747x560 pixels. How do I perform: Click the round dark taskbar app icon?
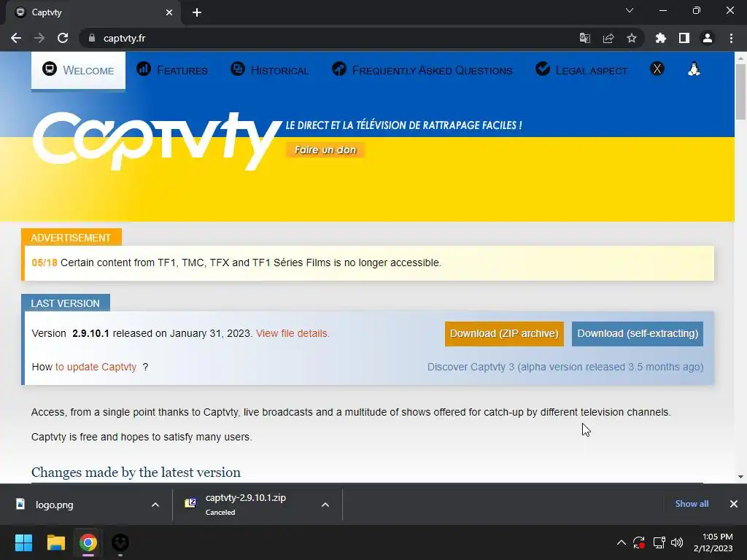coord(120,542)
